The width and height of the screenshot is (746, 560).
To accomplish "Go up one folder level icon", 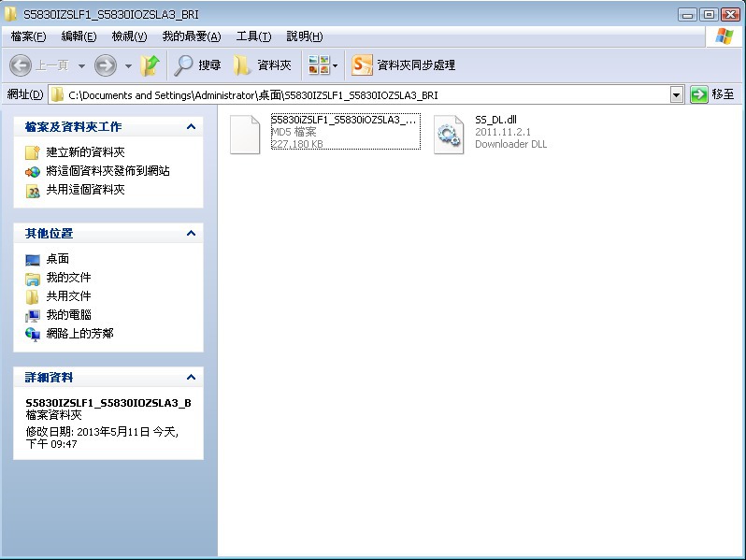I will [150, 65].
